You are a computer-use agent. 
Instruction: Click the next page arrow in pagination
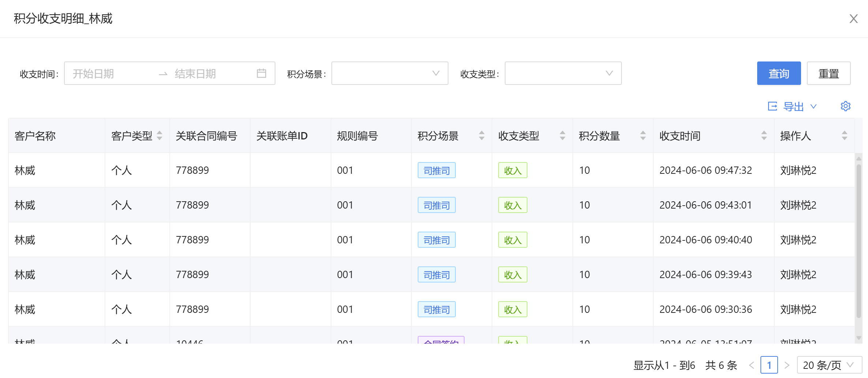(x=787, y=365)
